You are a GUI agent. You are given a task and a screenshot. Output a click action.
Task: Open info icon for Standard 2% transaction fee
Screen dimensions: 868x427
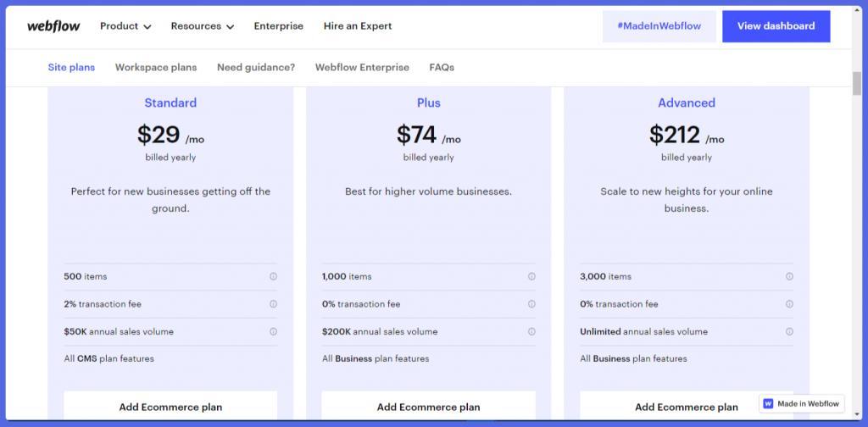coord(273,304)
